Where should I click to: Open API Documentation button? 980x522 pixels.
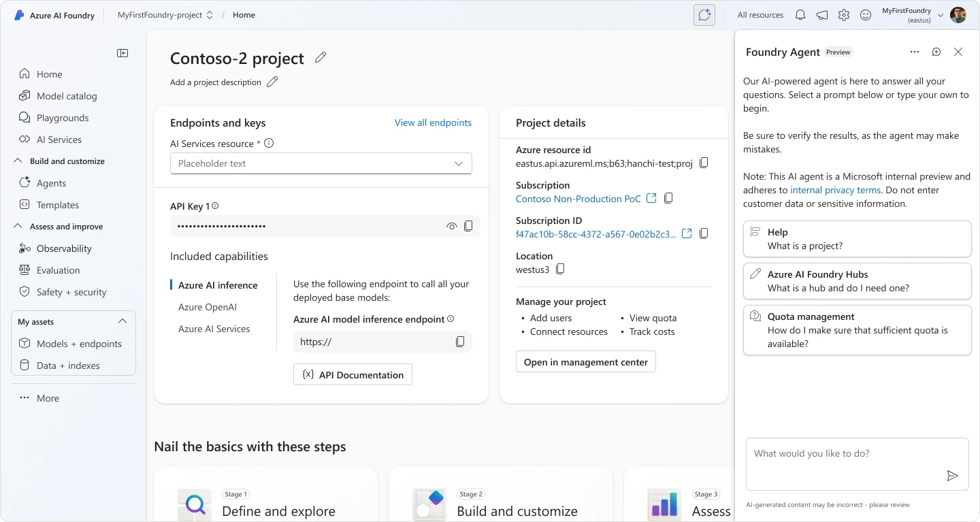tap(353, 374)
